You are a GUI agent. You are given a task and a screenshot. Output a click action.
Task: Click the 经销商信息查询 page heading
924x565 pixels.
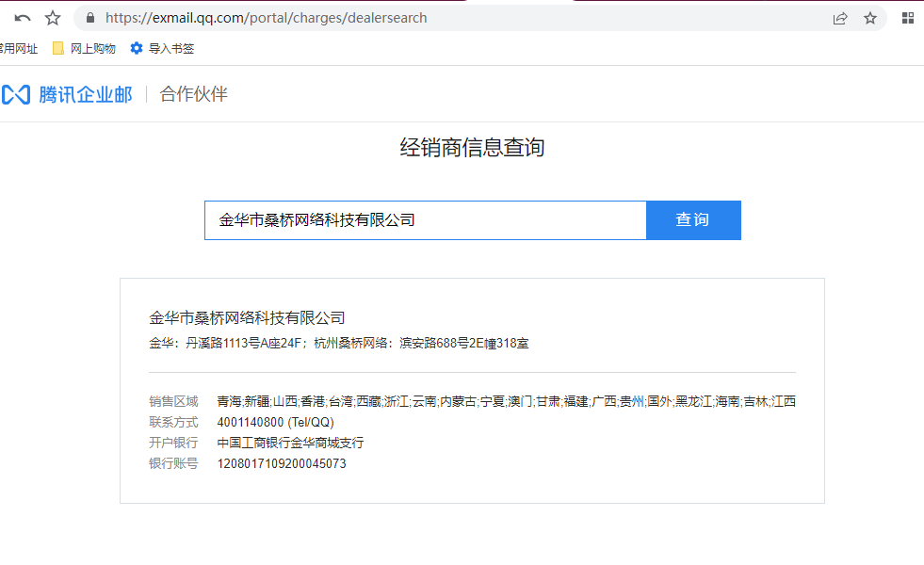coord(472,148)
